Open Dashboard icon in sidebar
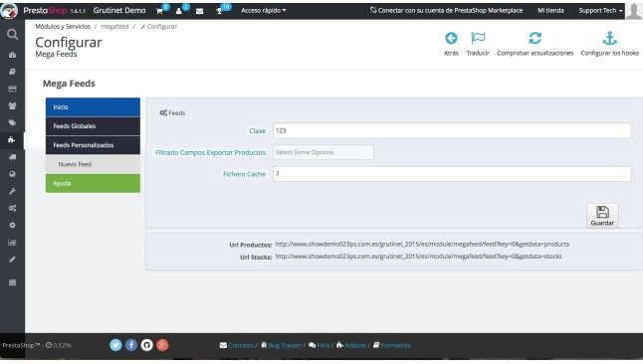The image size is (643, 364). pyautogui.click(x=12, y=55)
